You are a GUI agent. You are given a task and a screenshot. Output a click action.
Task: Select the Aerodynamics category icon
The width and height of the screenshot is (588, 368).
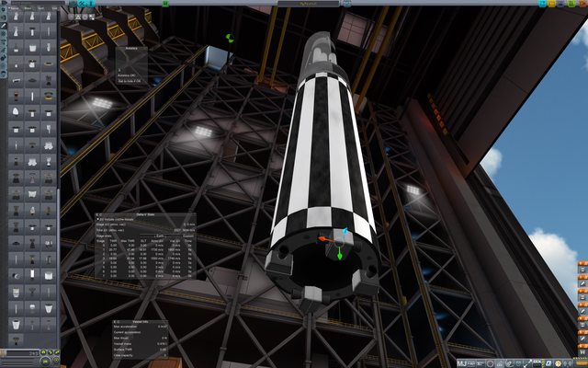[x=4, y=49]
